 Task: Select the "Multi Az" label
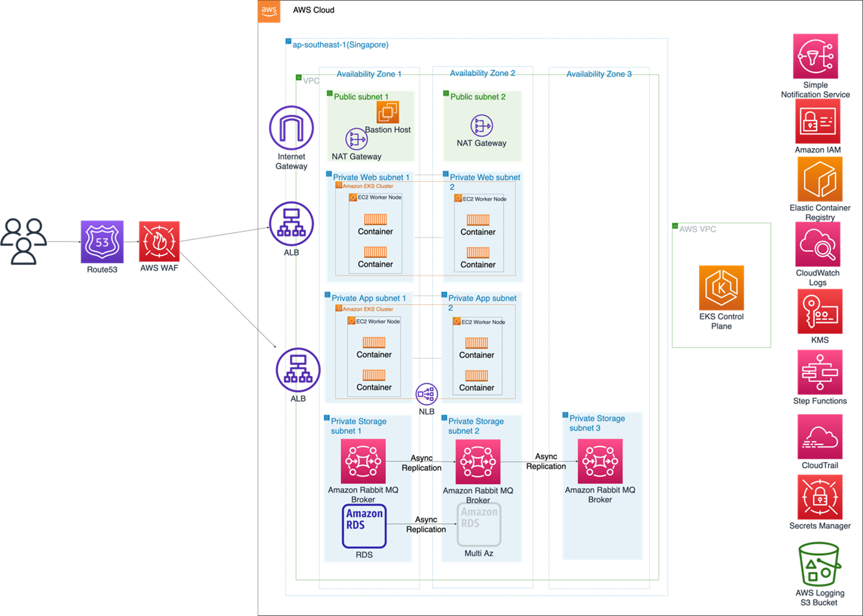[x=479, y=553]
